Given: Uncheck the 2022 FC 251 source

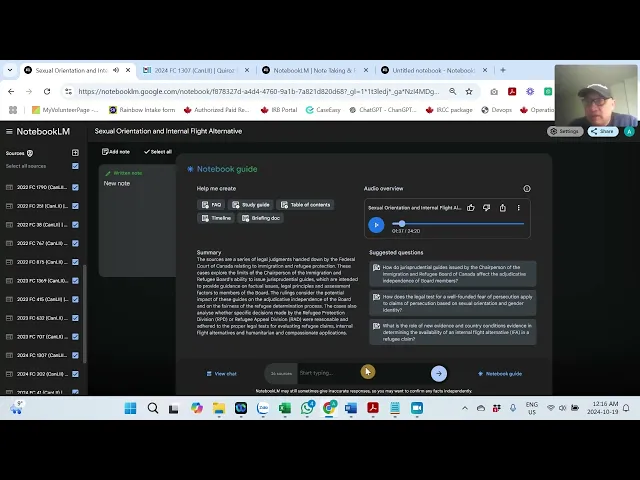Looking at the screenshot, I should point(75,206).
